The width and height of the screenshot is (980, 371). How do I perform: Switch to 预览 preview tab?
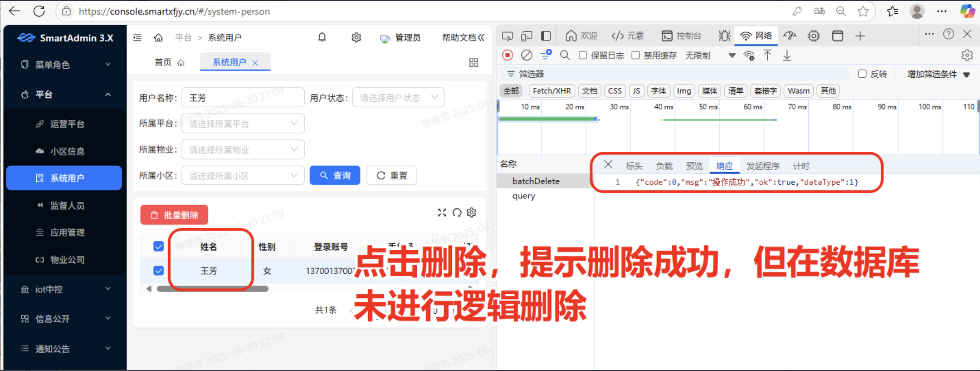[694, 166]
